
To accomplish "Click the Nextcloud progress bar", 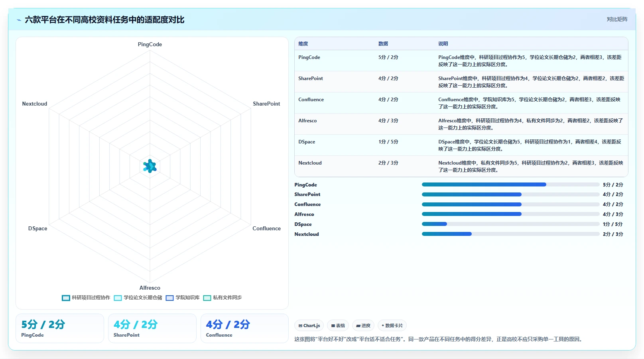I will (511, 234).
